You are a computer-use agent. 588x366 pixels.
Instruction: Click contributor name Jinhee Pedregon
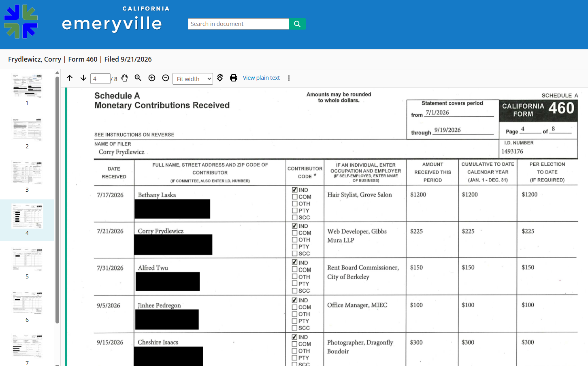click(x=159, y=306)
